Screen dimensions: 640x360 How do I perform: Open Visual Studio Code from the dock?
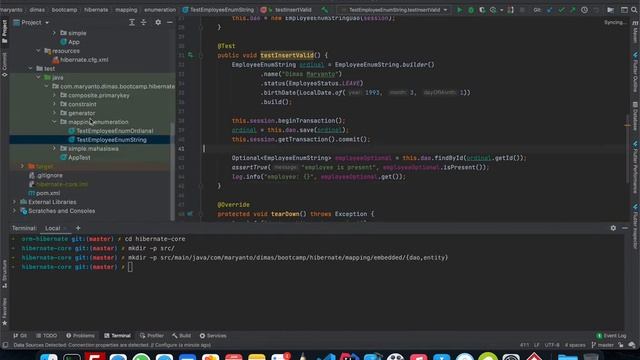point(326,357)
